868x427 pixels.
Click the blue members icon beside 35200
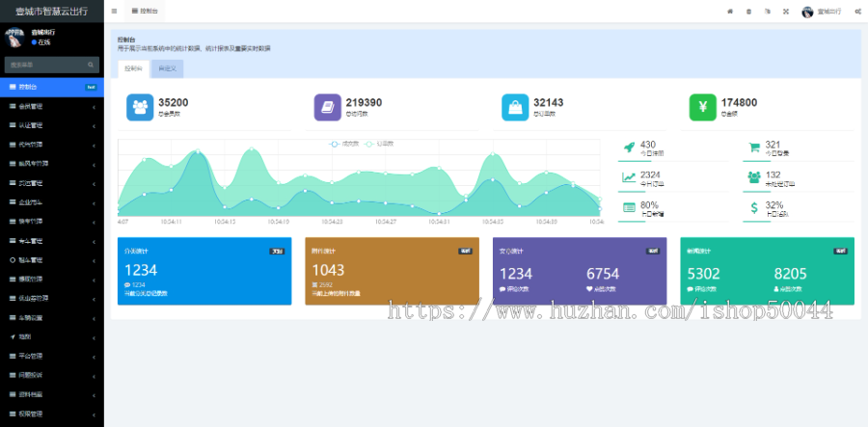pos(140,107)
